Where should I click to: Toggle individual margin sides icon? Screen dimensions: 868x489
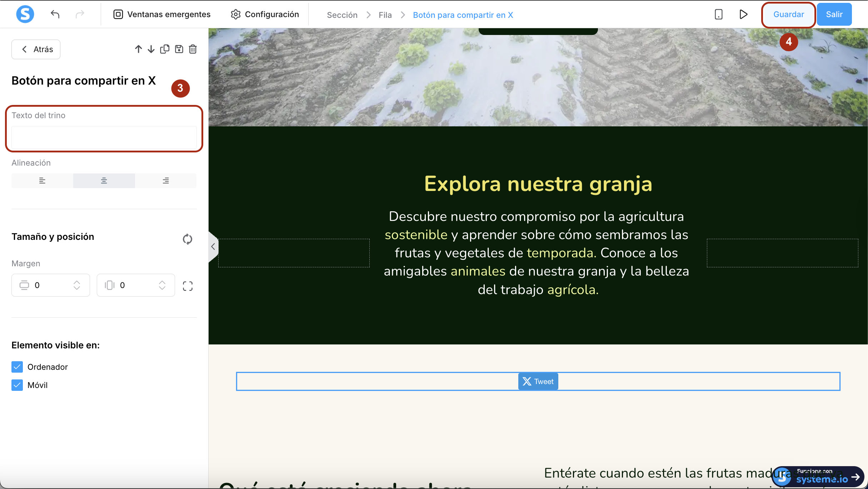coord(188,286)
